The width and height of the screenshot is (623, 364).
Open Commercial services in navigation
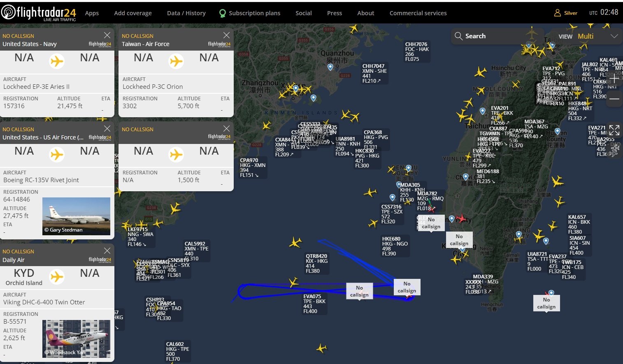click(x=418, y=13)
